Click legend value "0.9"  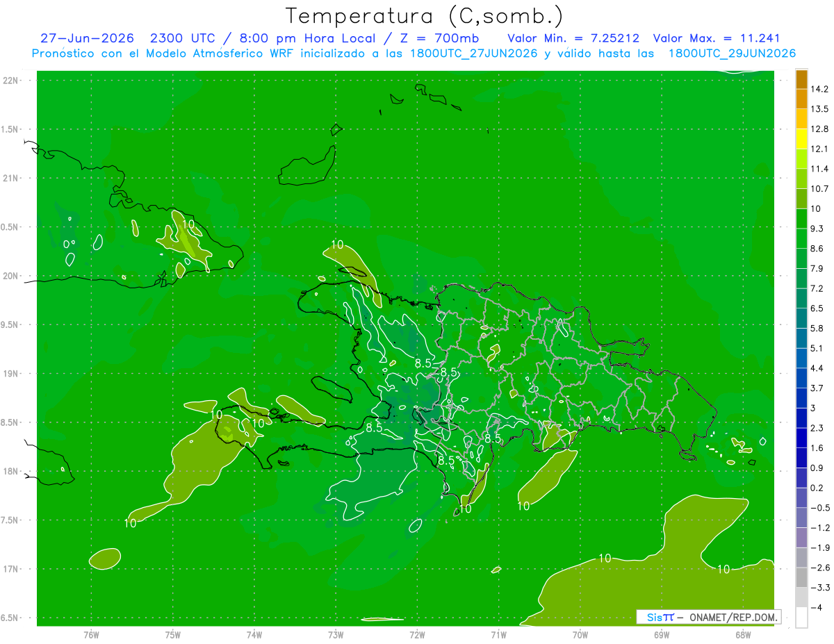(818, 468)
